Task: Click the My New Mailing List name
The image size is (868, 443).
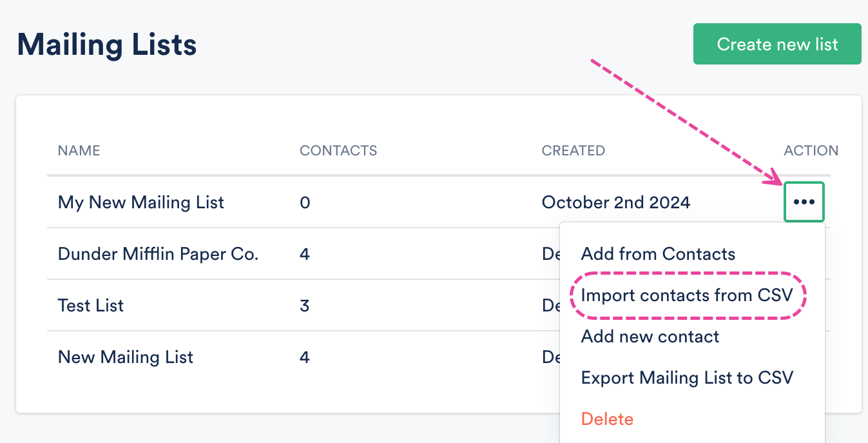Action: coord(141,202)
